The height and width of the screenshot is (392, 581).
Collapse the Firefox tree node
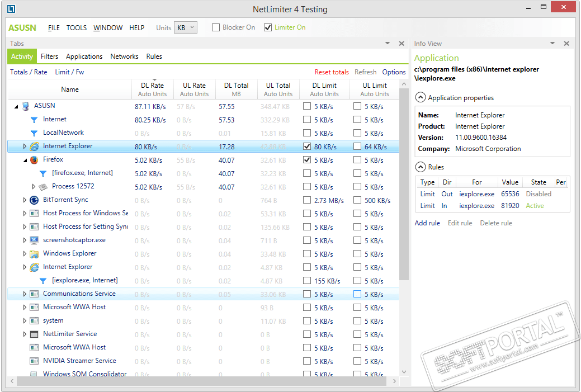pos(25,160)
